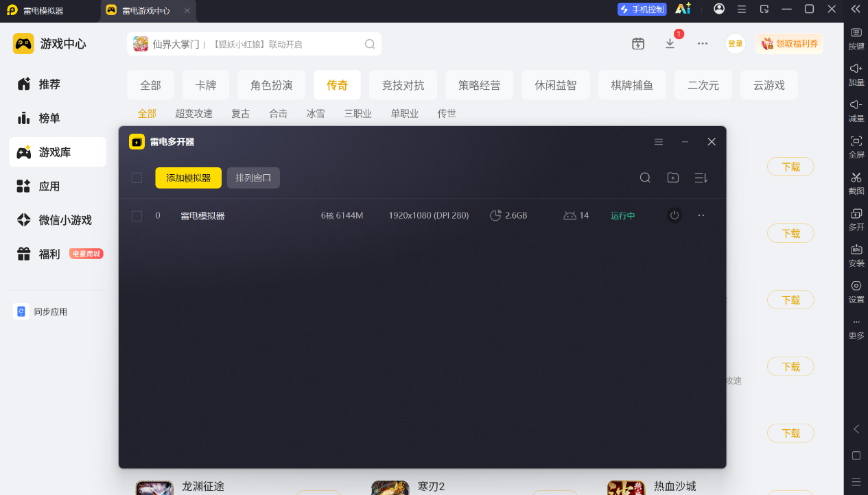Select the 角色扮演 category tab
The image size is (868, 495).
click(x=272, y=85)
